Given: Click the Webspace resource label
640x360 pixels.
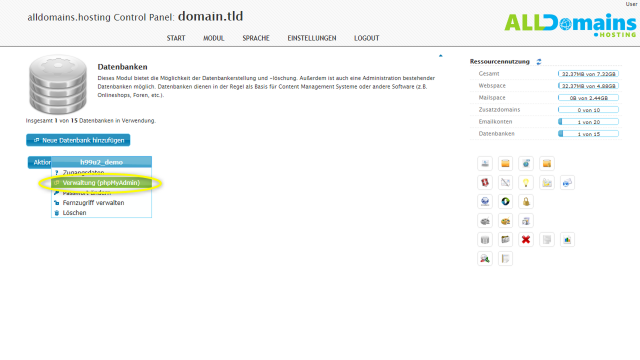Looking at the screenshot, I should [x=492, y=86].
